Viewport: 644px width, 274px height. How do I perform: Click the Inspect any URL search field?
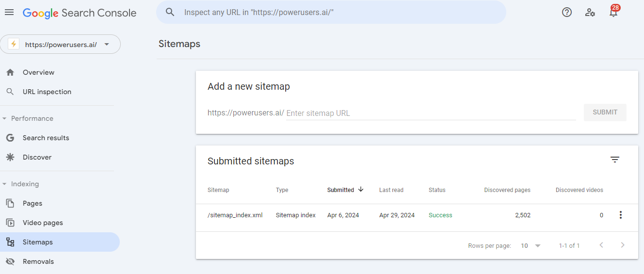pyautogui.click(x=331, y=12)
